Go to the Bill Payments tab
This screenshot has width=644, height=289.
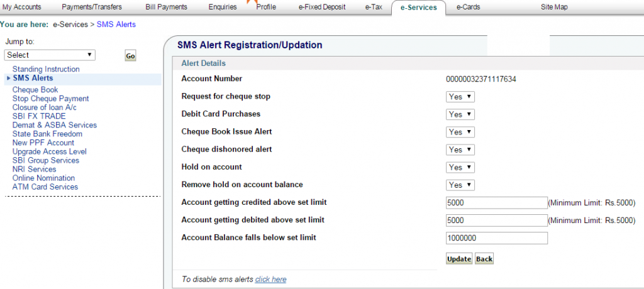[x=166, y=7]
